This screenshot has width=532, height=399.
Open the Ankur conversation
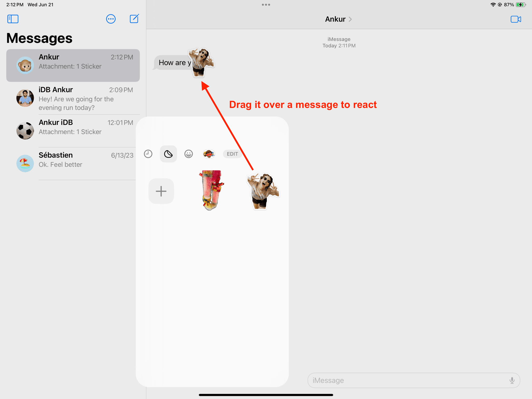pos(73,65)
